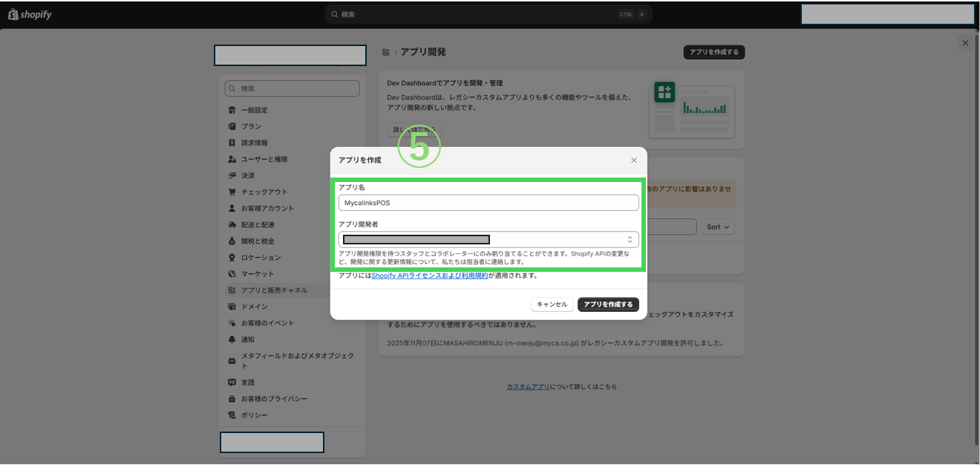Click the Shopify logo in top bar
980x465 pixels.
(30, 14)
